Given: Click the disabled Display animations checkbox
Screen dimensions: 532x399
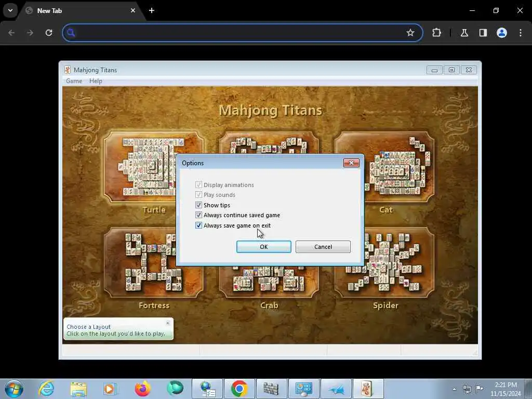Looking at the screenshot, I should [198, 185].
